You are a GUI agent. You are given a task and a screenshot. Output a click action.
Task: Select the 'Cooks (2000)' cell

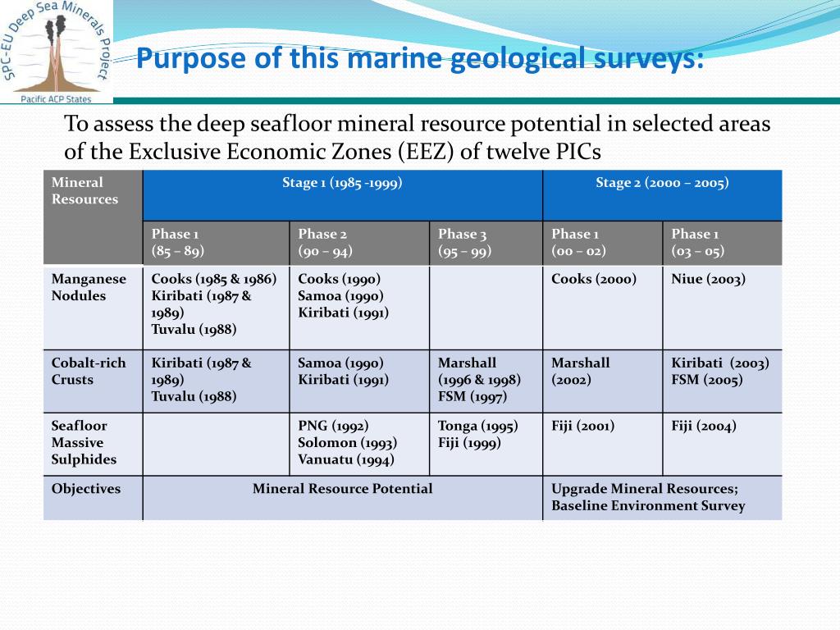(x=603, y=308)
